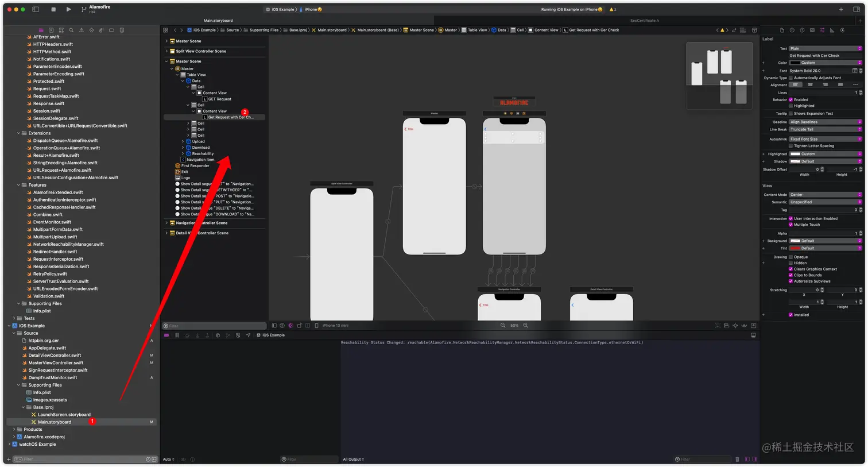Open the find navigator magnifier icon
This screenshot has height=467, width=868.
71,30
